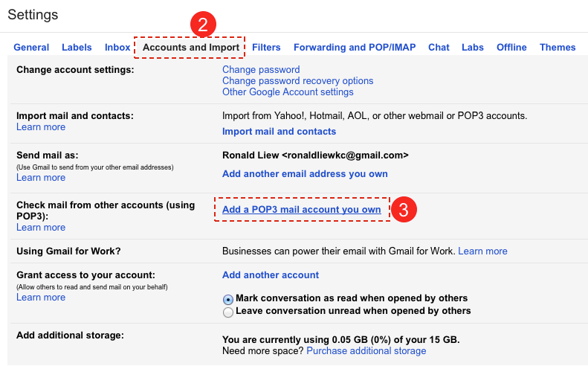The width and height of the screenshot is (588, 366).
Task: Click Import mail and contacts link
Action: click(x=279, y=132)
